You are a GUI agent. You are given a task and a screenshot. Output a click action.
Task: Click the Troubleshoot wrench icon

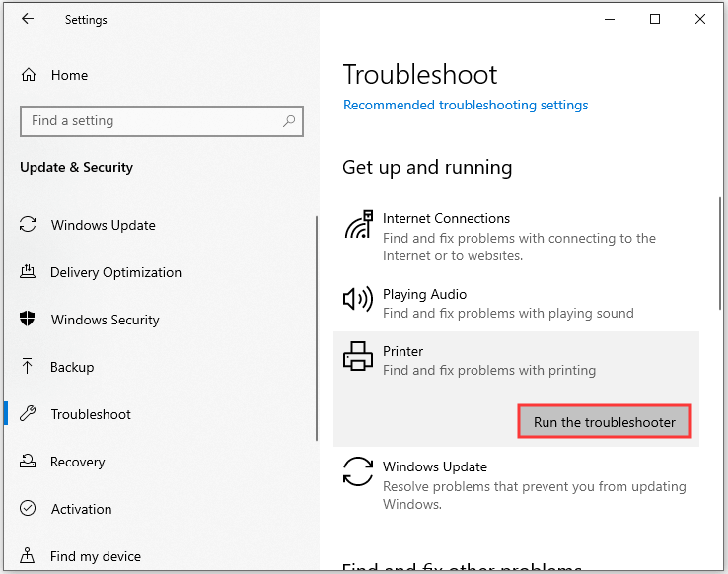[x=28, y=413]
